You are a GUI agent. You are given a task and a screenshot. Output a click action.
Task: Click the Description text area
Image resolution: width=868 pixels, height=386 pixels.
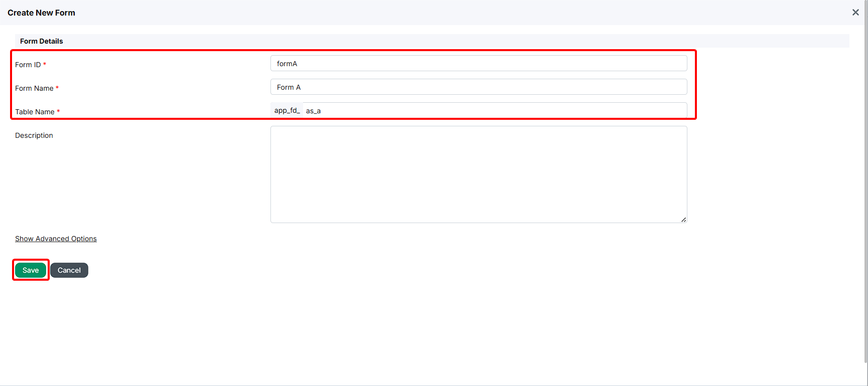[479, 174]
